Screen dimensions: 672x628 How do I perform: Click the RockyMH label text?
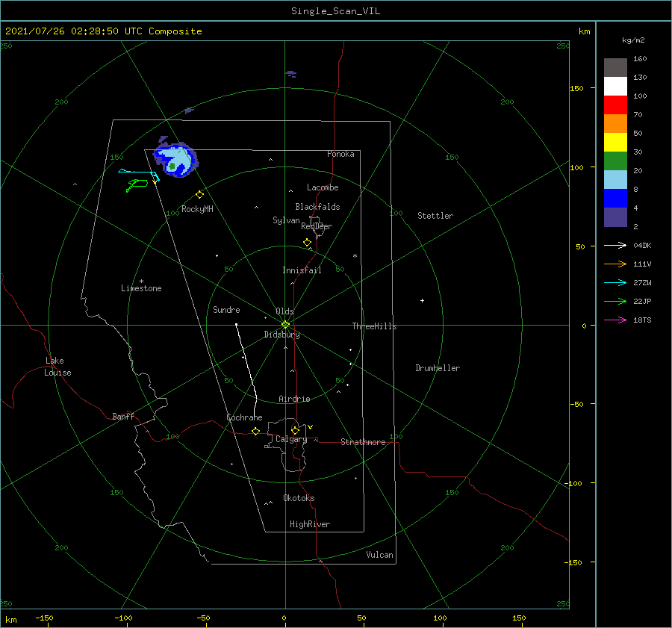tap(197, 209)
